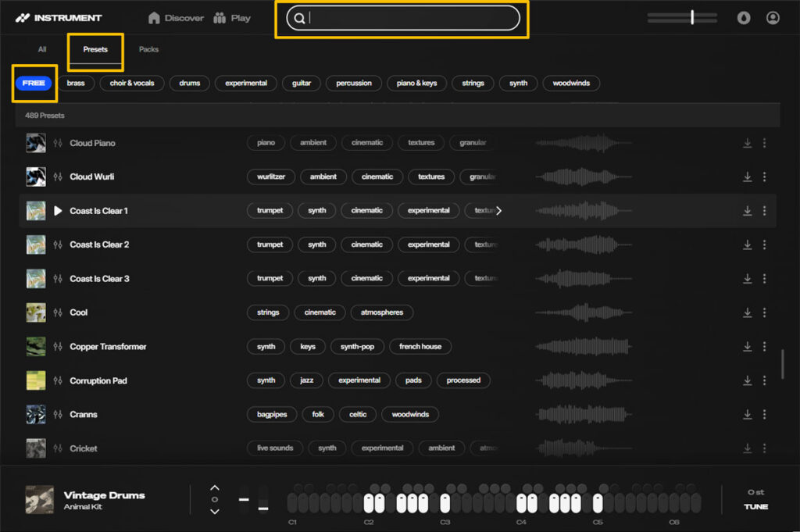Toggle the brass category filter
Image resolution: width=800 pixels, height=532 pixels.
76,84
